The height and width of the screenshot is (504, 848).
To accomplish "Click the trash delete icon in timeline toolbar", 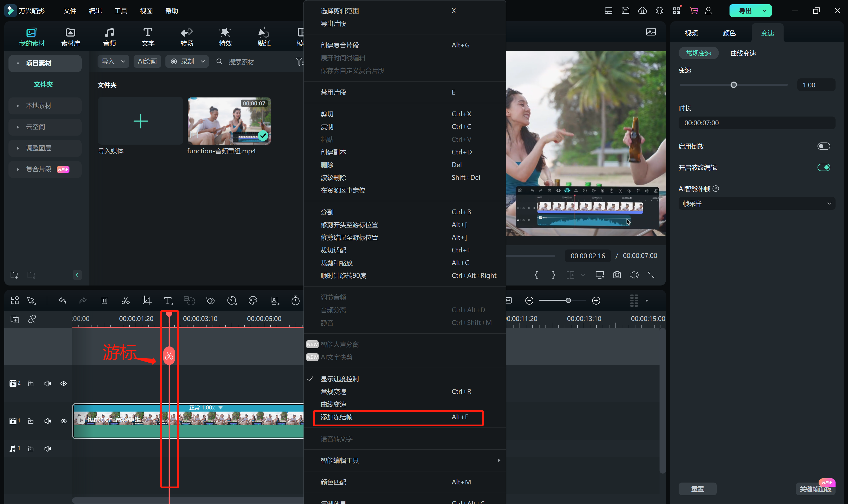I will click(x=104, y=301).
